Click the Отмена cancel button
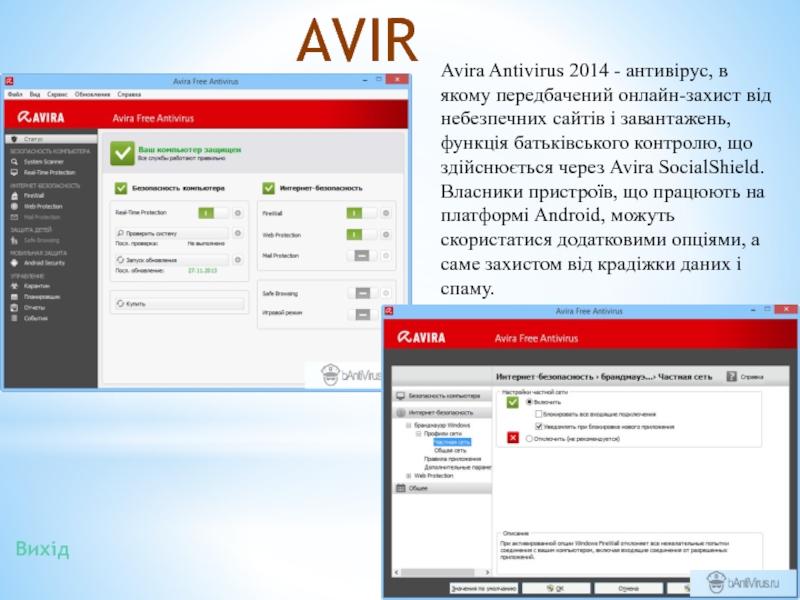The height and width of the screenshot is (600, 800). (x=628, y=588)
